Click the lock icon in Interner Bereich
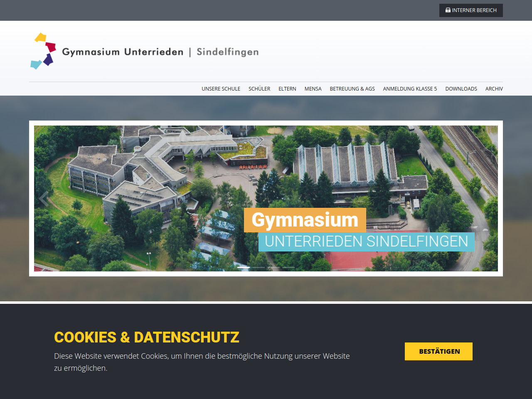 click(448, 10)
